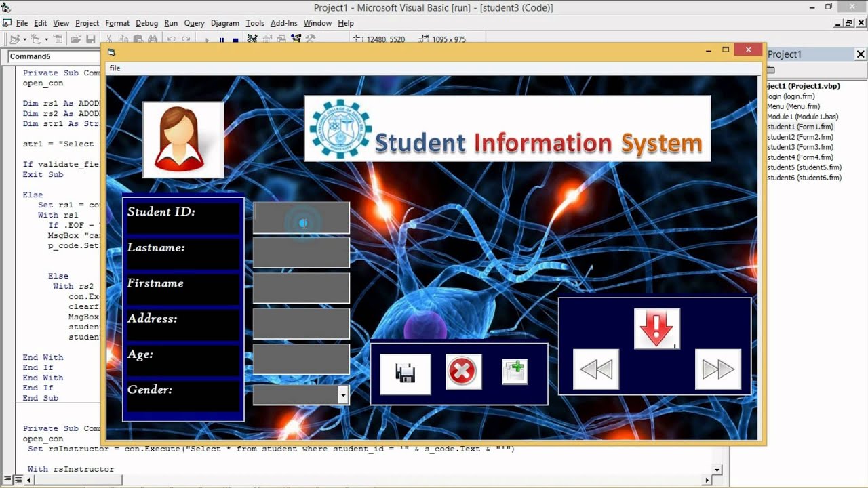
Task: Open the Project menu
Action: click(x=87, y=23)
